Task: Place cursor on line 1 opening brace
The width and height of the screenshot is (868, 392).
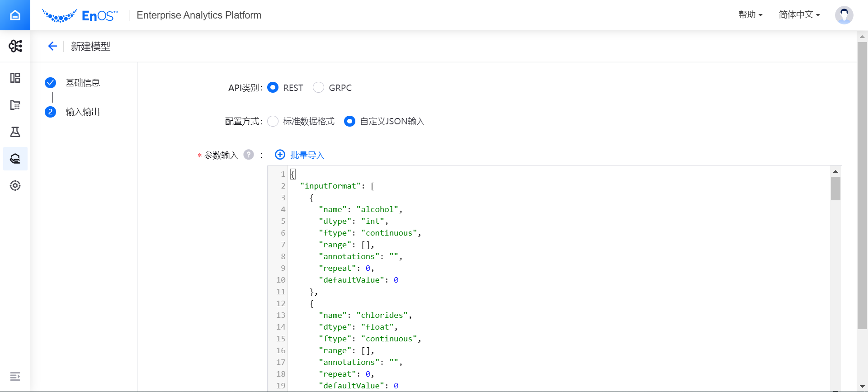Action: click(293, 174)
